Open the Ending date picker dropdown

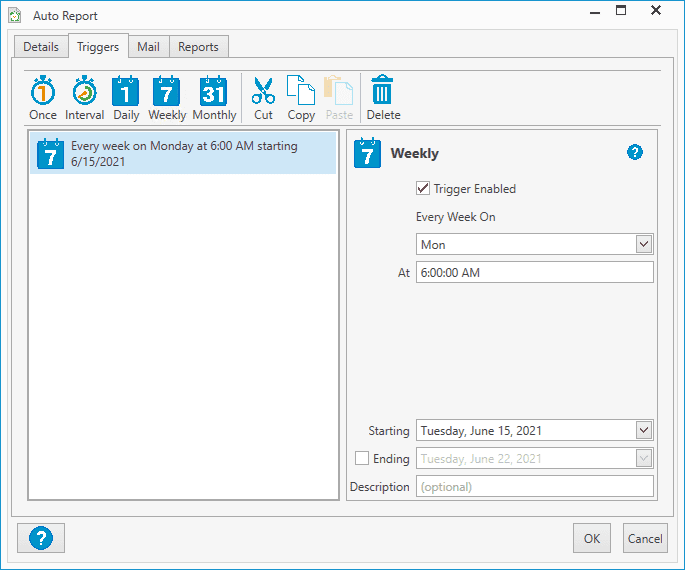[x=643, y=458]
